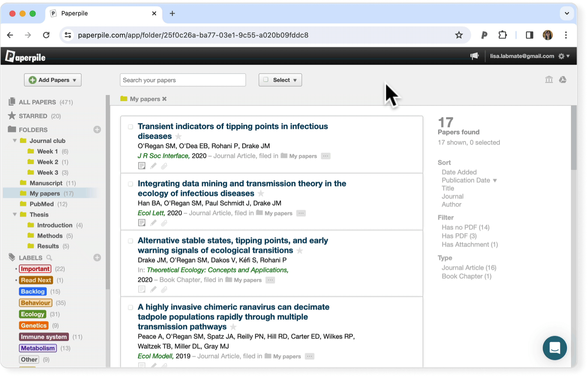Add a new label via the plus icon

click(97, 257)
